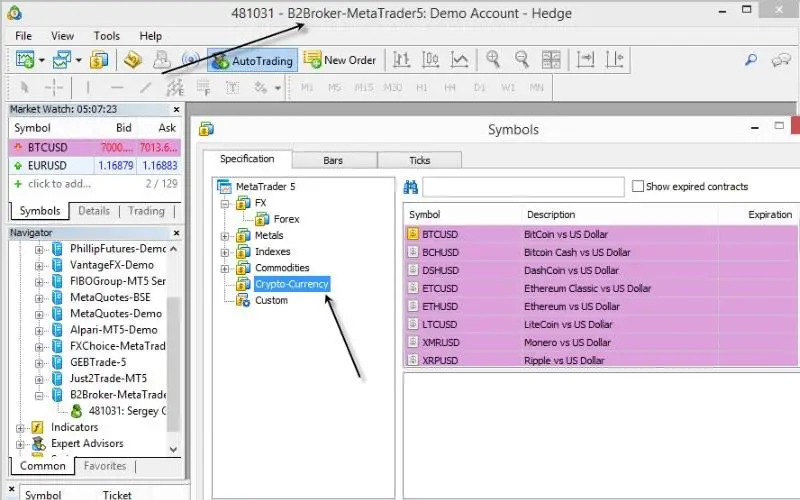Viewport: 800px width, 500px height.
Task: Select Expert Advisors in Navigator
Action: pos(87,443)
